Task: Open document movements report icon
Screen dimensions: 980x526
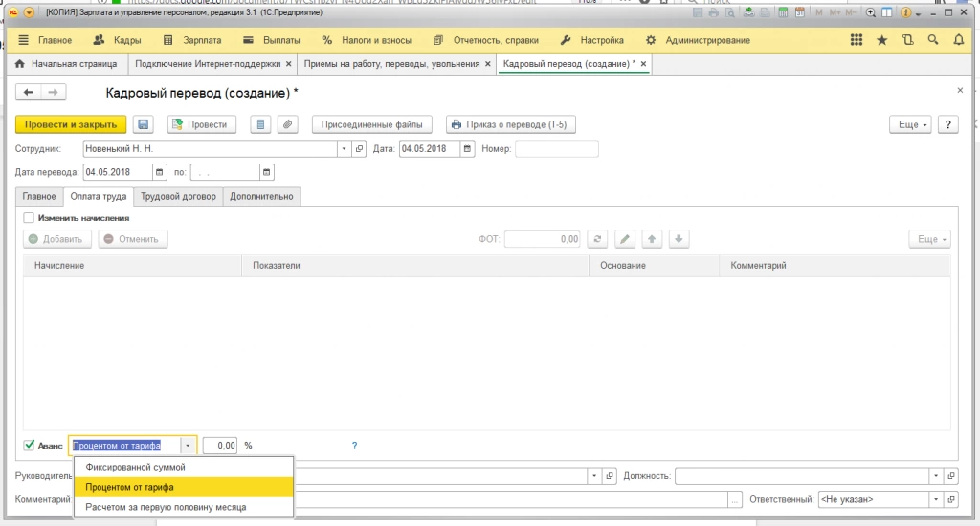Action: coord(260,124)
